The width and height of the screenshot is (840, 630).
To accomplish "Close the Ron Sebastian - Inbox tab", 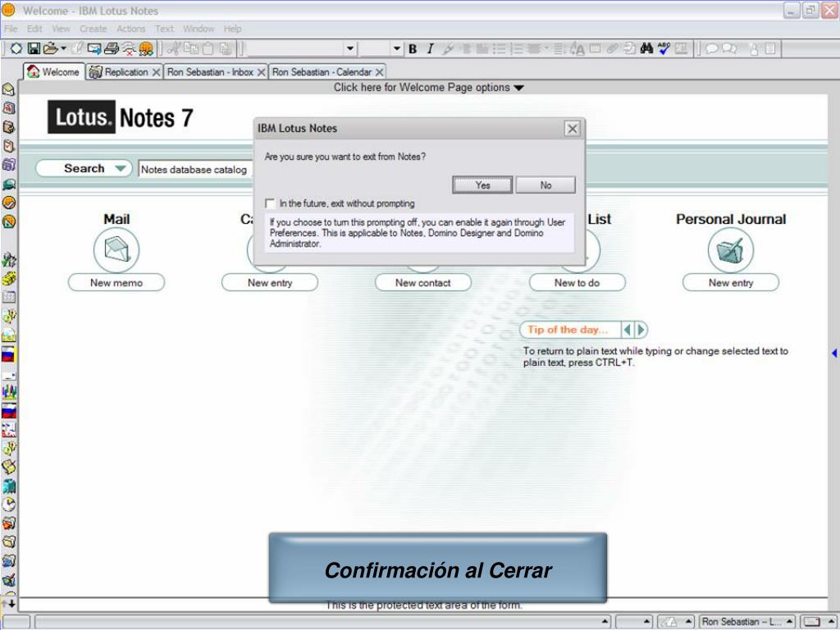I will coord(261,72).
